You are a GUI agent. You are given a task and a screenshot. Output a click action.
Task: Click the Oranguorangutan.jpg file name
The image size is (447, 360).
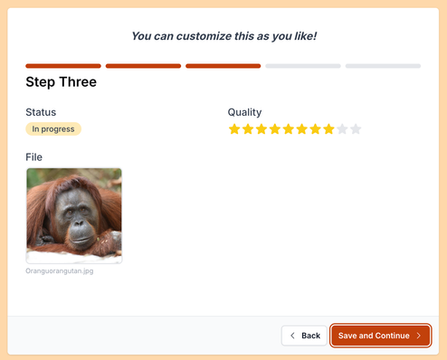(x=59, y=271)
